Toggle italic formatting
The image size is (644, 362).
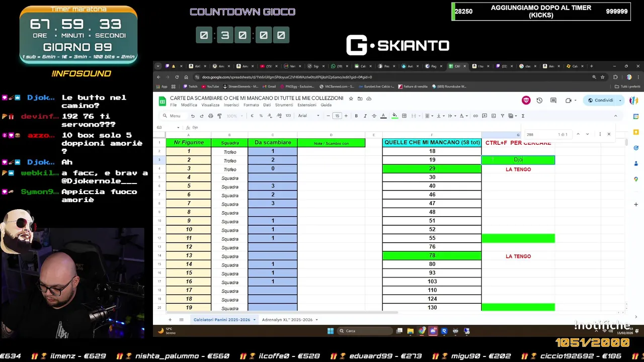(x=365, y=116)
